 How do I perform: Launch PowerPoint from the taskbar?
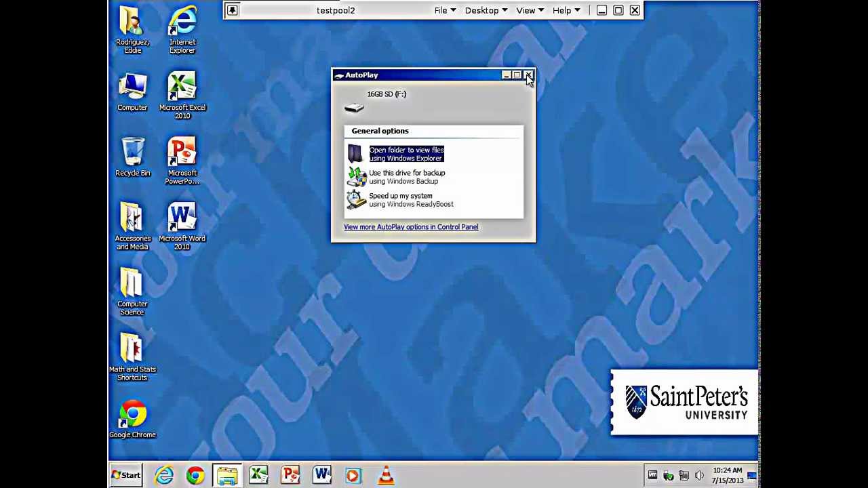click(290, 476)
